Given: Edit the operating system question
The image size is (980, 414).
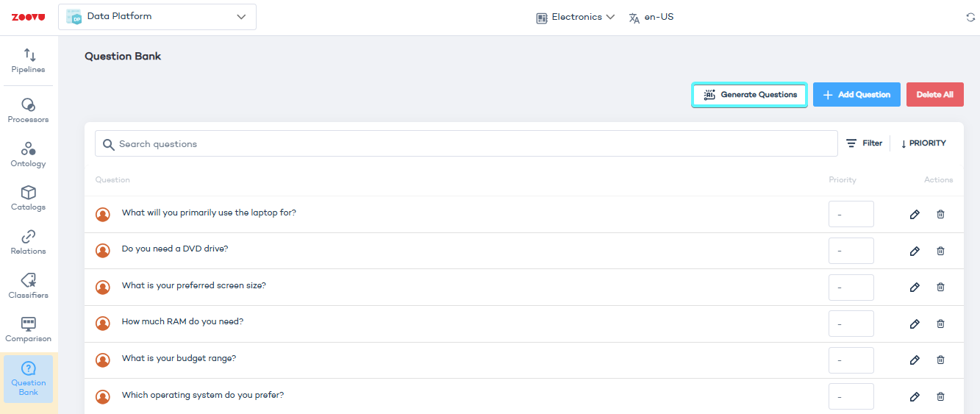Looking at the screenshot, I should point(915,396).
